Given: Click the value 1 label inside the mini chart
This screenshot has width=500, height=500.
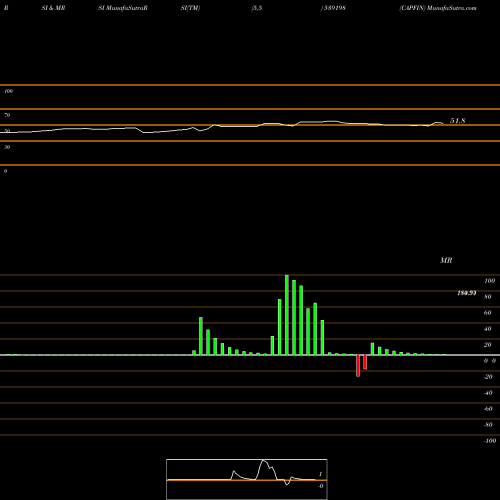Looking at the screenshot, I should [320, 474].
